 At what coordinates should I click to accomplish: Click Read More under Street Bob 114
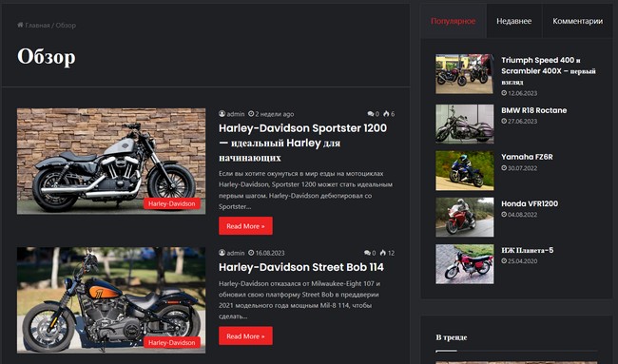[x=245, y=335]
